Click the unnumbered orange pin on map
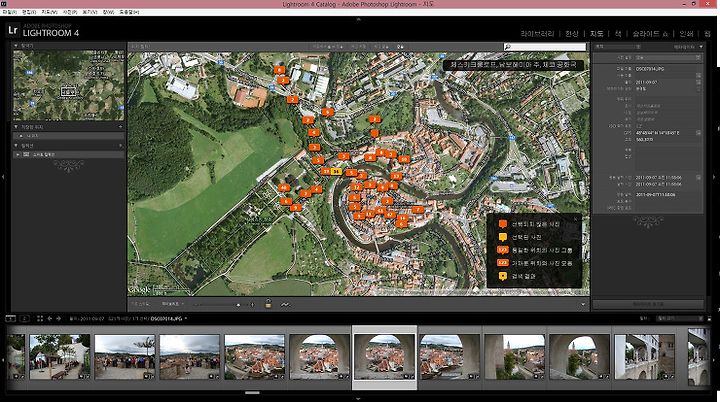This screenshot has height=402, width=720. point(375,133)
